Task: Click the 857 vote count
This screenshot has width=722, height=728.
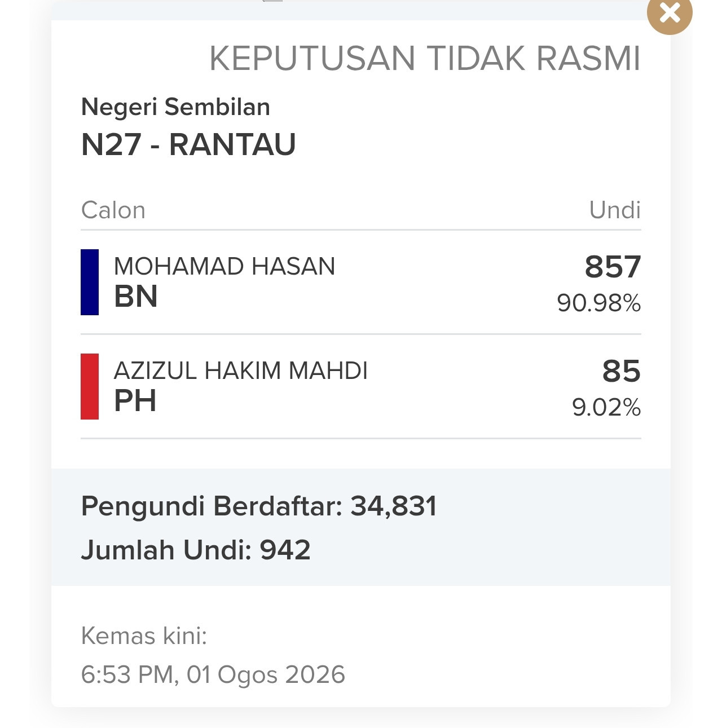Action: pyautogui.click(x=613, y=267)
